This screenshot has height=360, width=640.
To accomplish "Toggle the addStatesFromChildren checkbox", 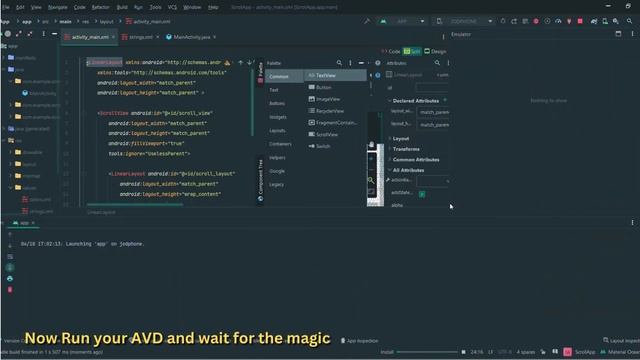I will pos(422,194).
